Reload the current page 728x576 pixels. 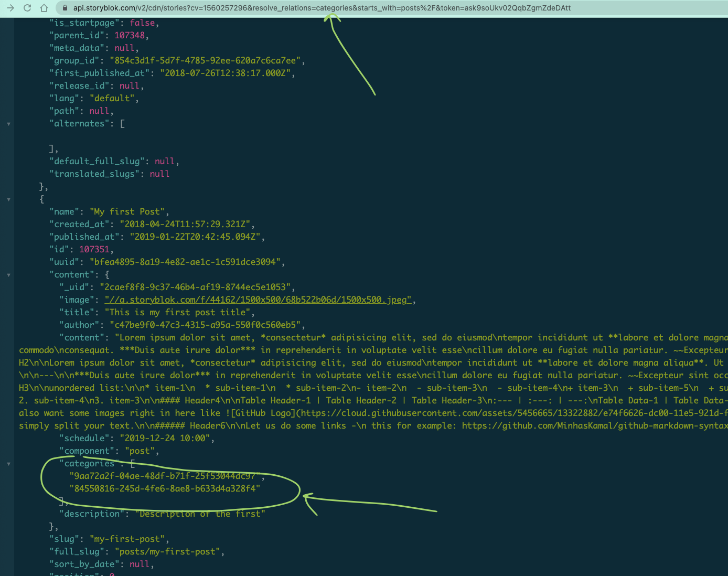(26, 8)
